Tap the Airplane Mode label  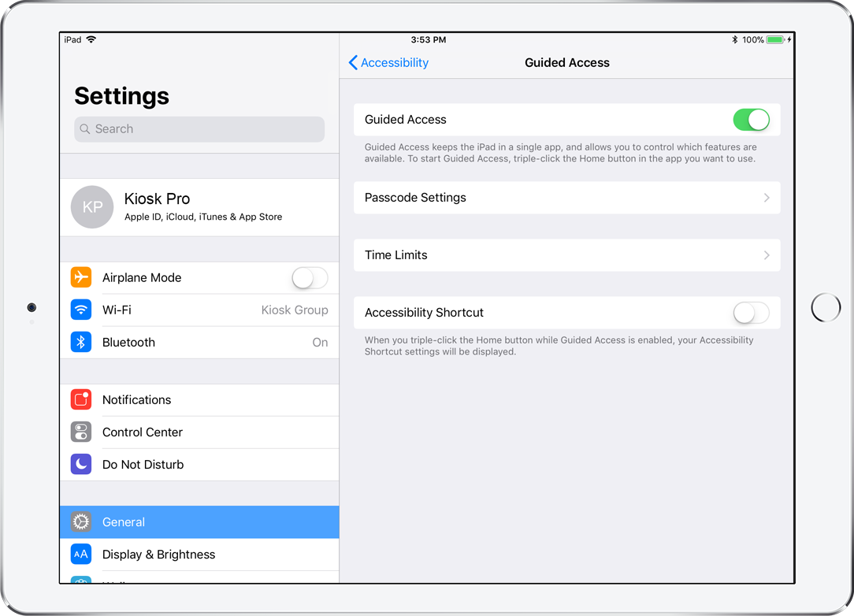click(142, 278)
